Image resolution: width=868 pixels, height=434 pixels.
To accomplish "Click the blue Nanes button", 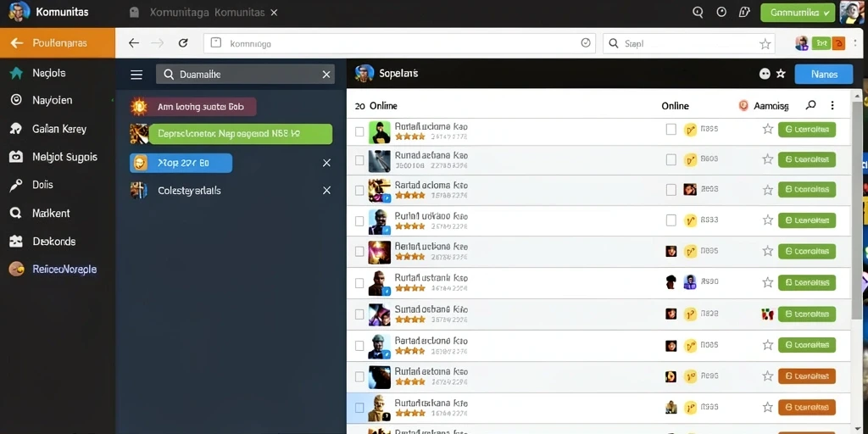I will click(x=824, y=75).
